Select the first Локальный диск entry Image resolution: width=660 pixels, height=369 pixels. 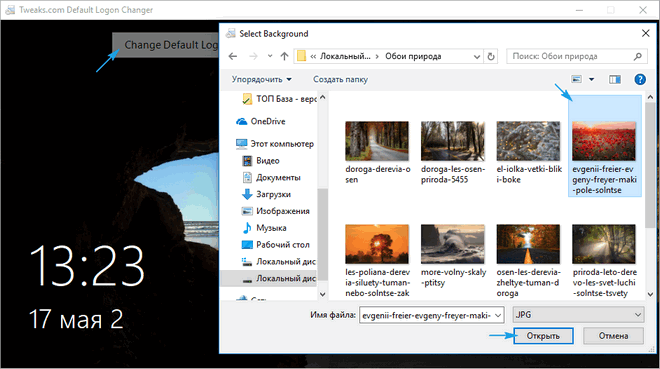(x=279, y=262)
